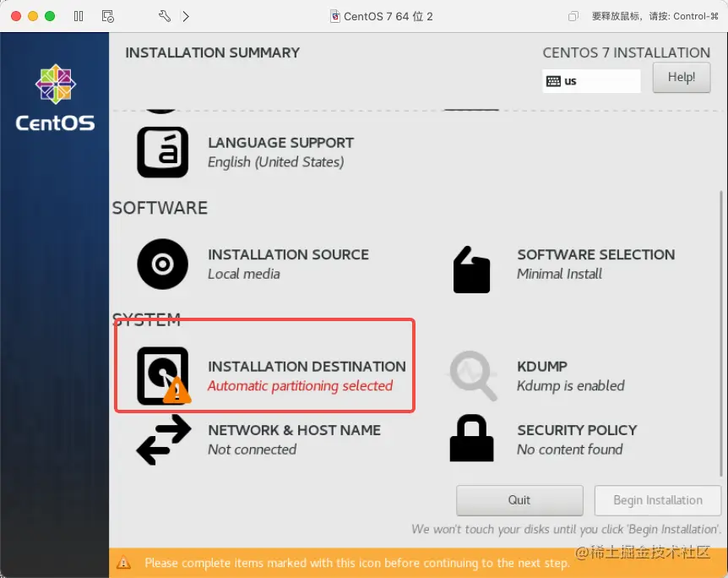Click 'Automatic partitioning selected' text
Screen dimensions: 728x578
point(300,385)
